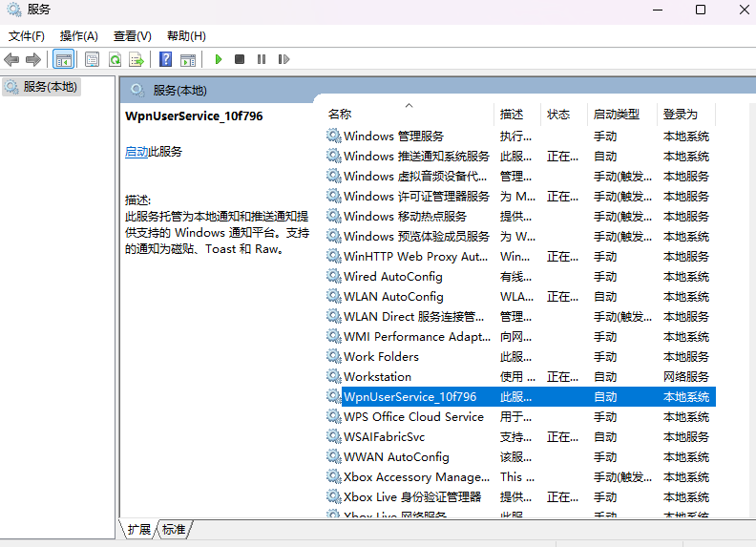Sort by the 启动类型 column header
The width and height of the screenshot is (756, 547).
[x=616, y=114]
